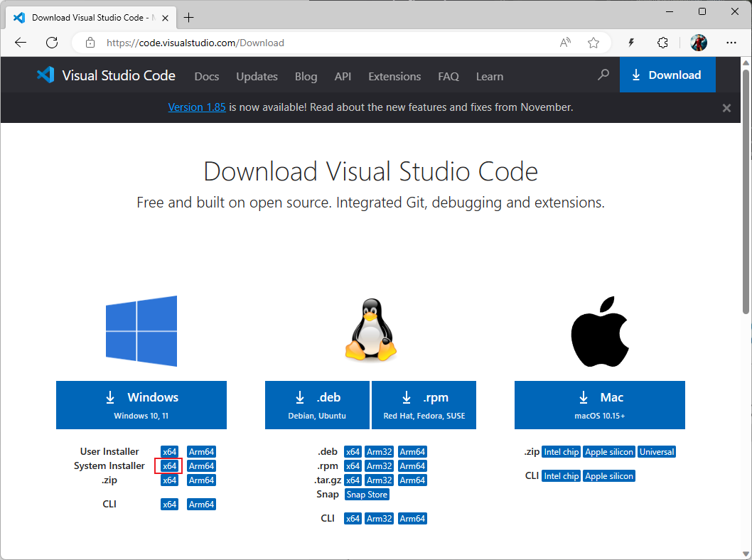
Task: Open the Docs menu item
Action: click(x=206, y=76)
